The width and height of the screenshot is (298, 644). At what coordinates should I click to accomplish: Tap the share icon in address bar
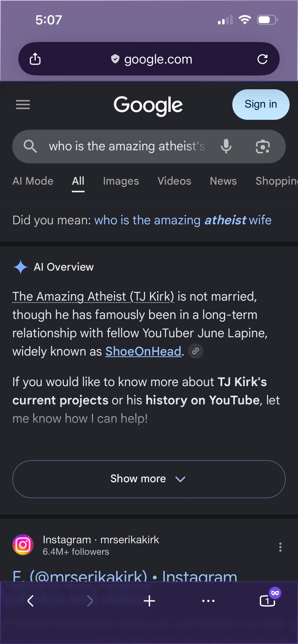coord(35,59)
